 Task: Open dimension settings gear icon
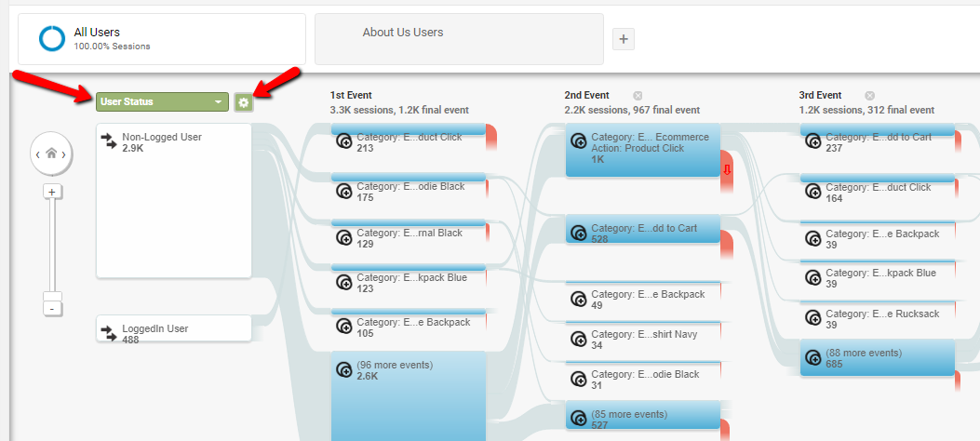(244, 102)
